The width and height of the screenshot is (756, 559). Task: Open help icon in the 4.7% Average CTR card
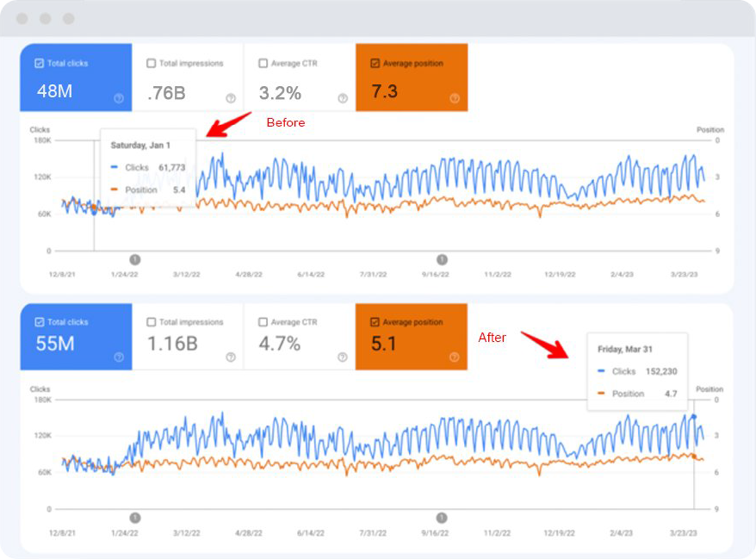coord(343,357)
